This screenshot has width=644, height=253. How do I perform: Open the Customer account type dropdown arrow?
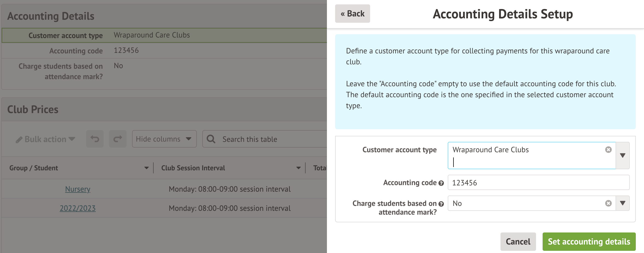coord(623,156)
